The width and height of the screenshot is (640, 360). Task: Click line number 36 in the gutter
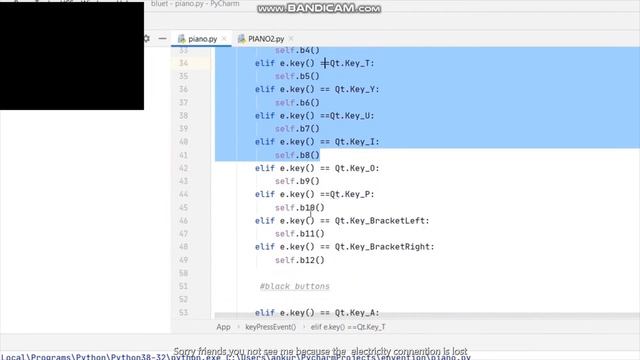184,89
